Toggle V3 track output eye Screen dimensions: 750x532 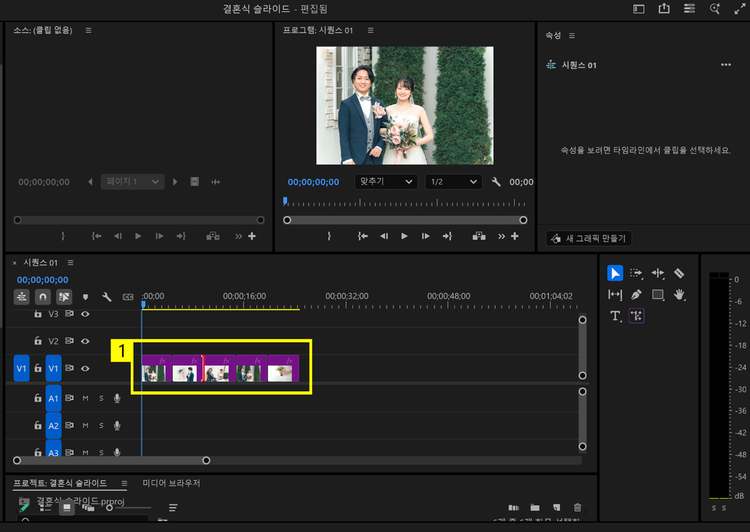pos(85,314)
